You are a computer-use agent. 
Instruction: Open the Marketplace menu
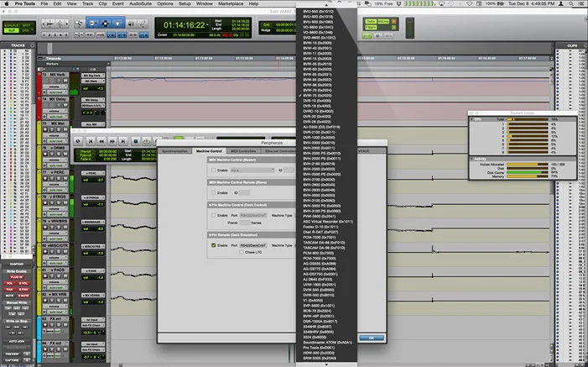pos(232,3)
